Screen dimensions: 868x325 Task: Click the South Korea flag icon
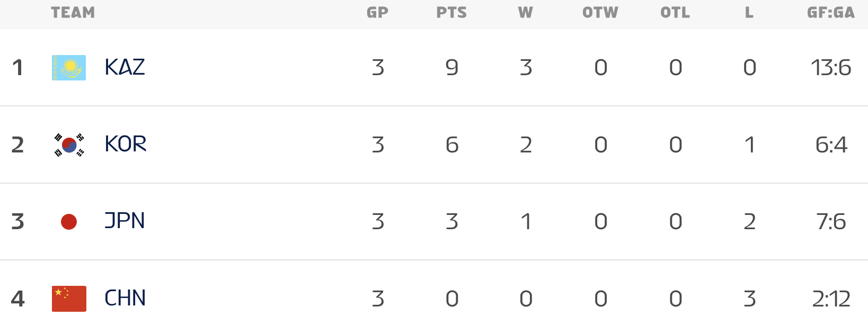69,145
